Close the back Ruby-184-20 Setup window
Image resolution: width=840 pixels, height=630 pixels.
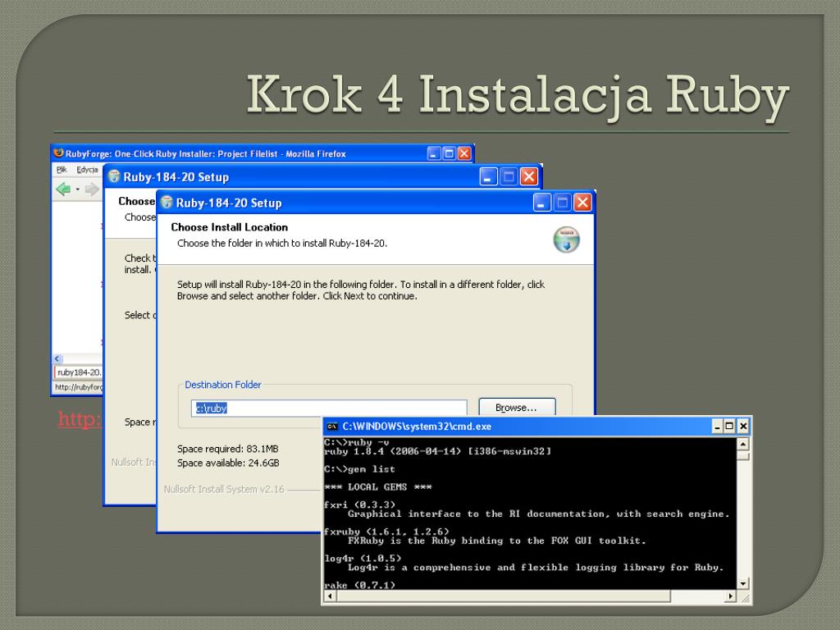pyautogui.click(x=529, y=176)
